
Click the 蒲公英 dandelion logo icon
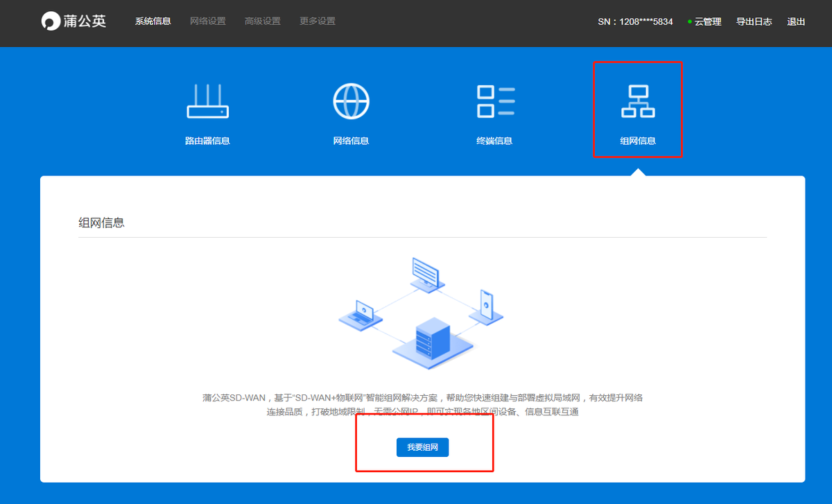coord(51,21)
